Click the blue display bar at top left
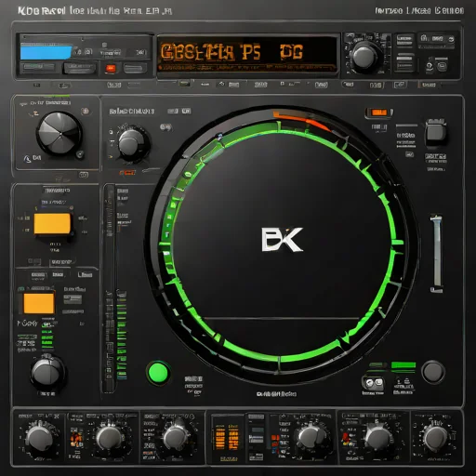476x476 pixels. (46, 53)
